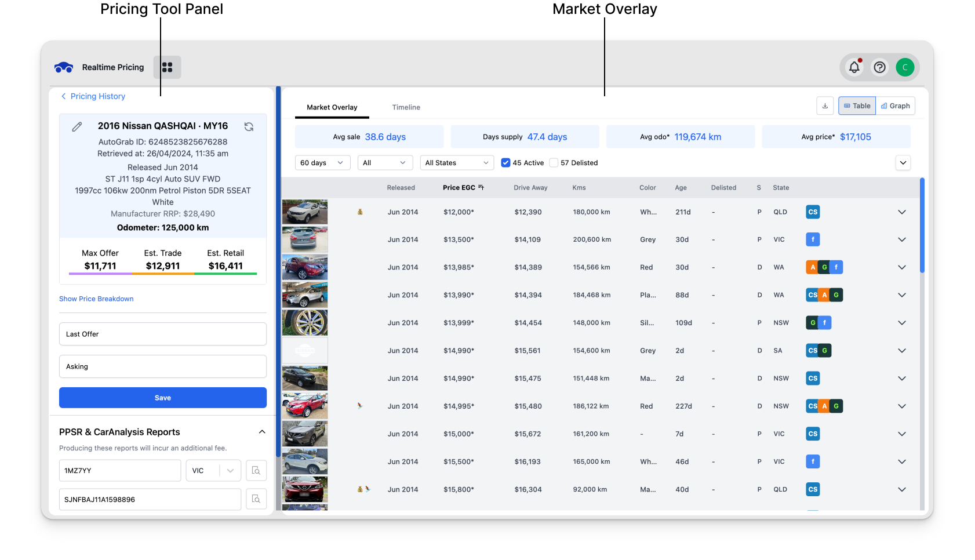This screenshot has height=560, width=975.
Task: Enable the 57 Delisted checkbox
Action: [554, 163]
